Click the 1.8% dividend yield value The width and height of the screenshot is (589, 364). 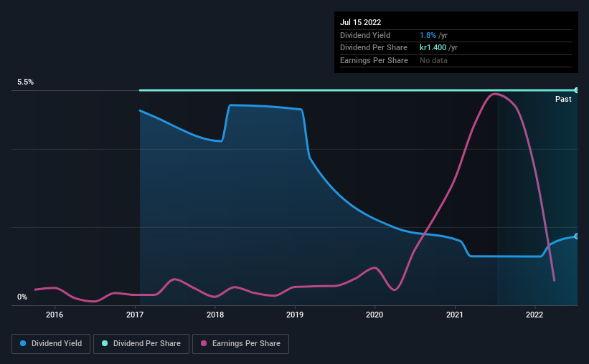[428, 35]
